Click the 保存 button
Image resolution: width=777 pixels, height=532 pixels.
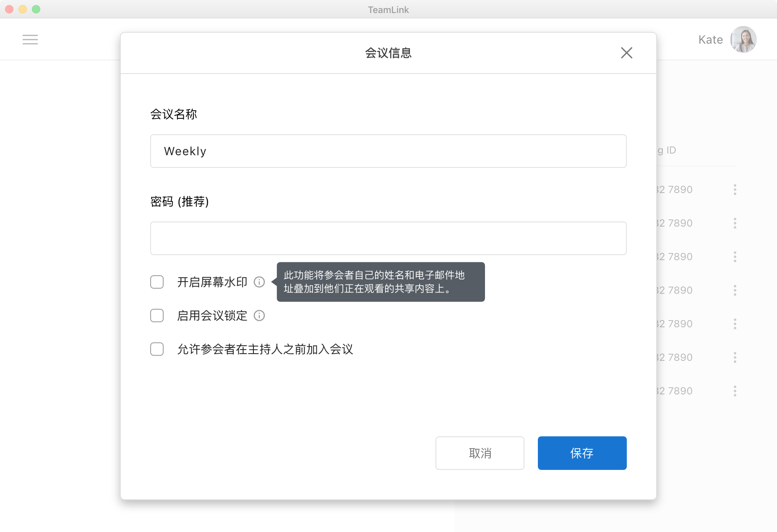582,453
